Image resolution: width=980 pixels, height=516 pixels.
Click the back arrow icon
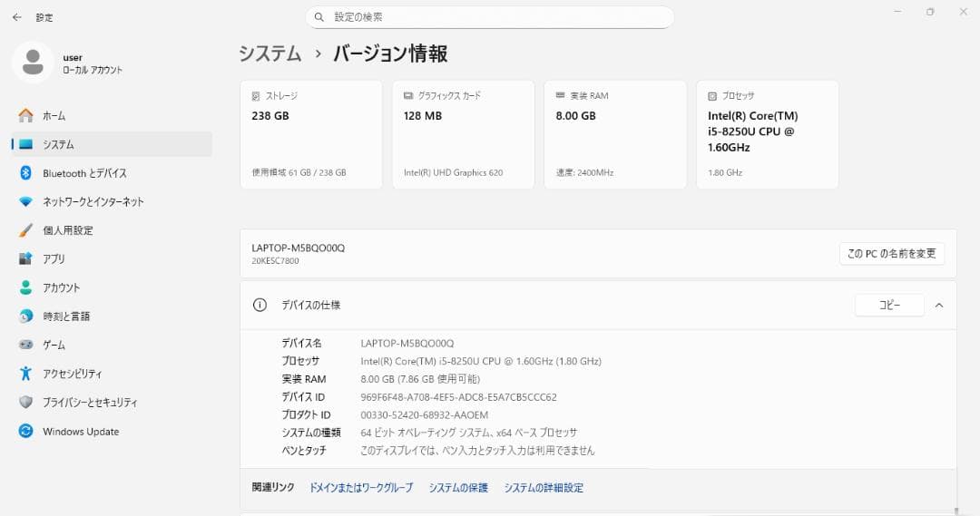(17, 17)
